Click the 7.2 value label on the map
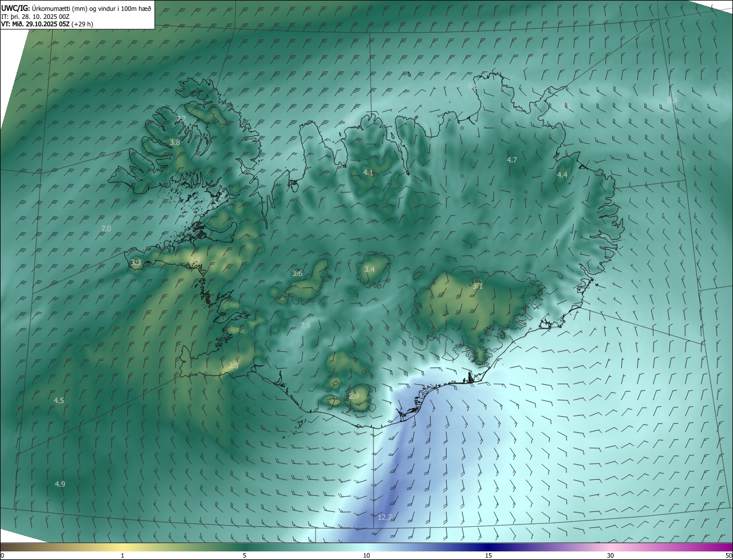This screenshot has height=560, width=733. coord(181,119)
